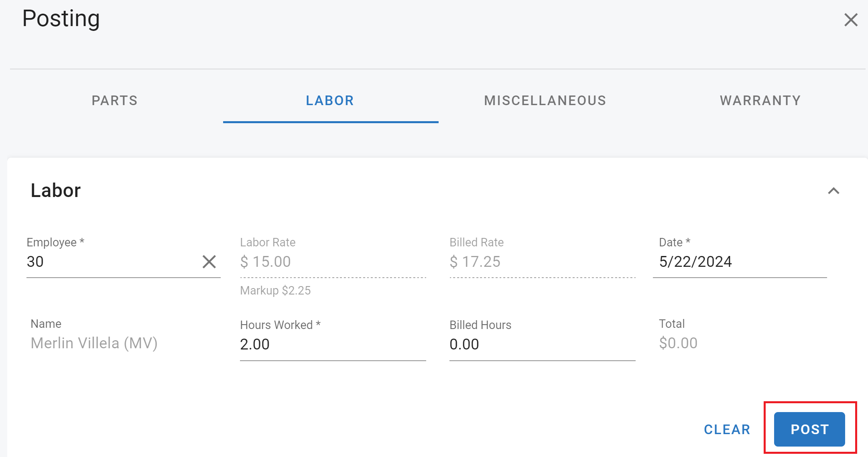The height and width of the screenshot is (457, 868).
Task: Select the Labor tab
Action: coord(330,100)
